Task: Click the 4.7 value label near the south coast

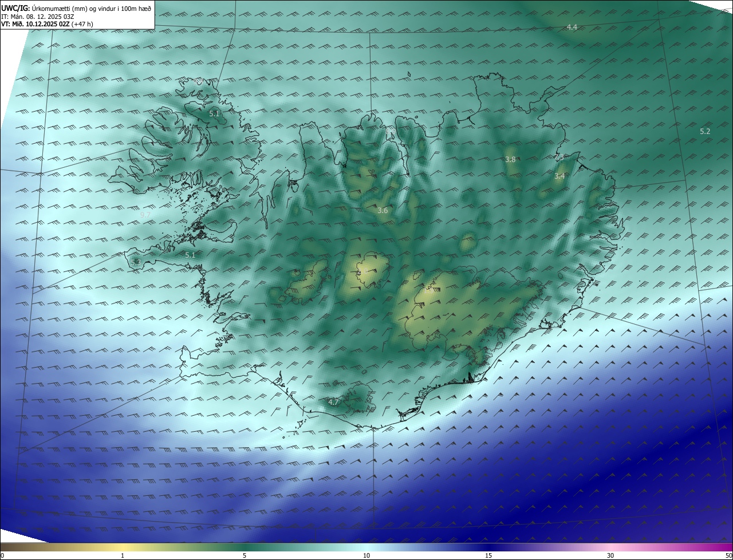Action: pyautogui.click(x=333, y=403)
